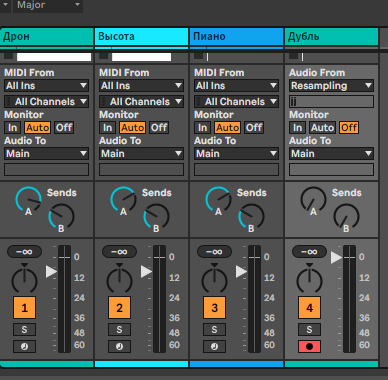Screen dimensions: 388x380
Task: Click the Дубль clip stop button square
Action: click(294, 56)
